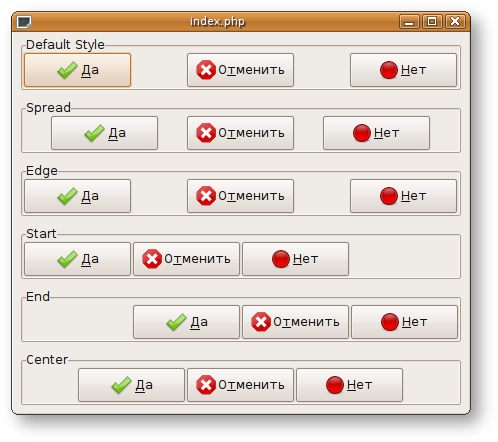Click Да button in Edge group

tap(77, 196)
